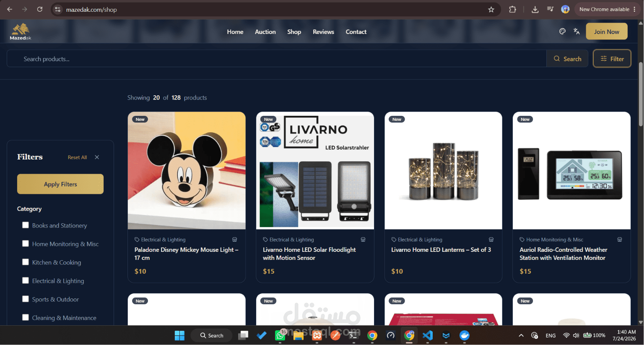Click the Mickey Mouse Light $10 price

point(140,272)
